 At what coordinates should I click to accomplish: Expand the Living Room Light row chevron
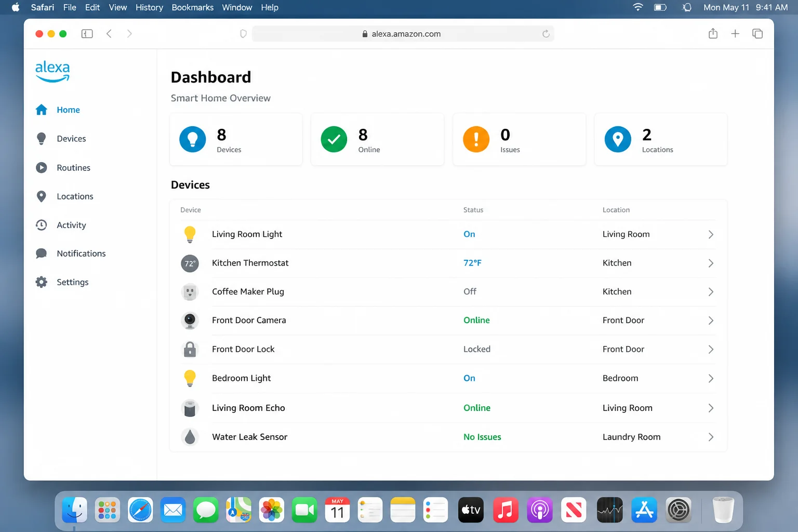(711, 234)
